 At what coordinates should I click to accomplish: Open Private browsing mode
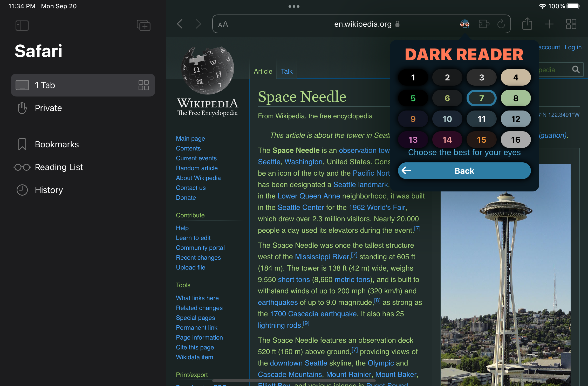click(48, 108)
